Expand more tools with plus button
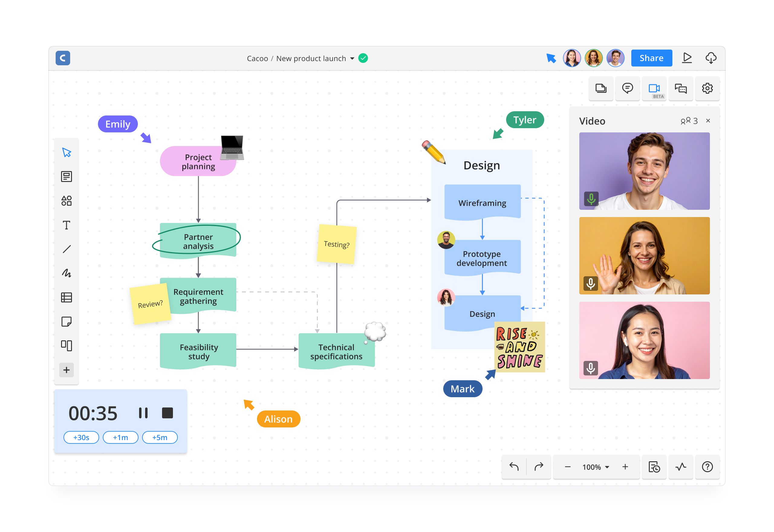This screenshot has height=532, width=774. [x=66, y=370]
